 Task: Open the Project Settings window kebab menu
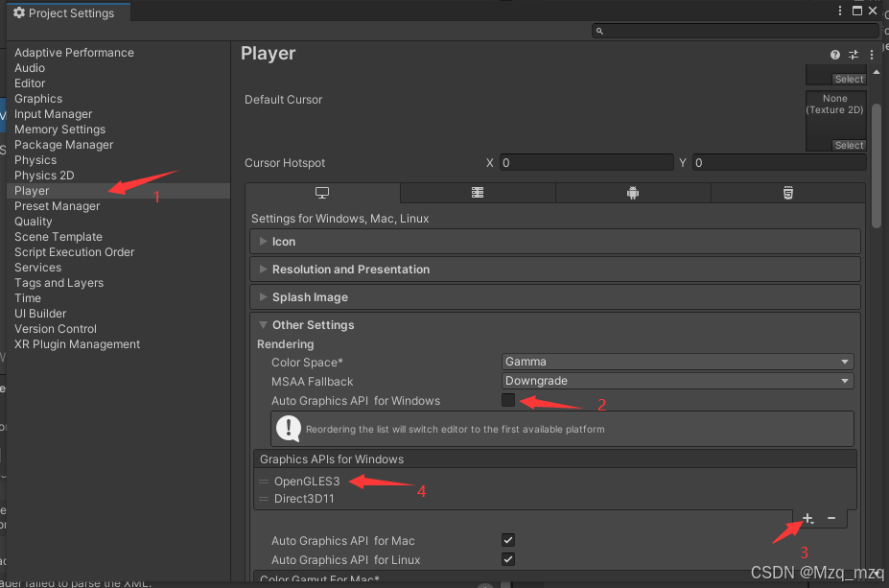pyautogui.click(x=840, y=11)
